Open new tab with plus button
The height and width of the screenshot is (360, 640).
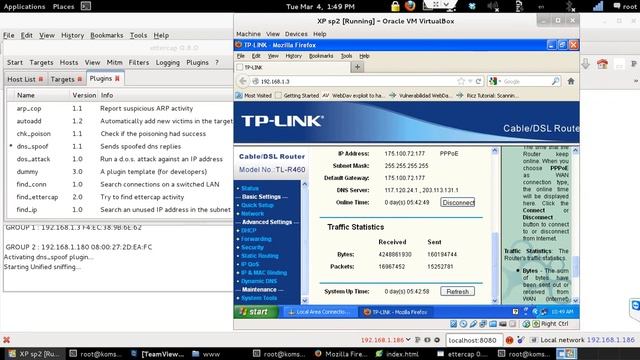357,67
